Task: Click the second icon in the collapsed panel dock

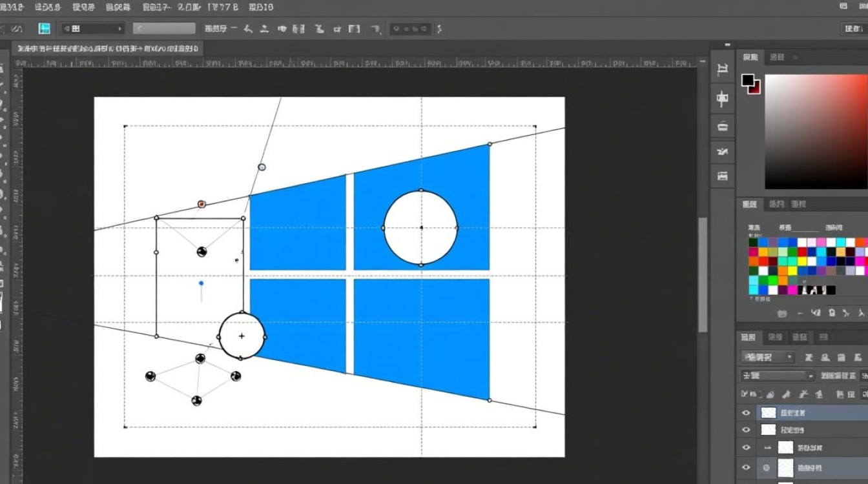Action: 723,99
